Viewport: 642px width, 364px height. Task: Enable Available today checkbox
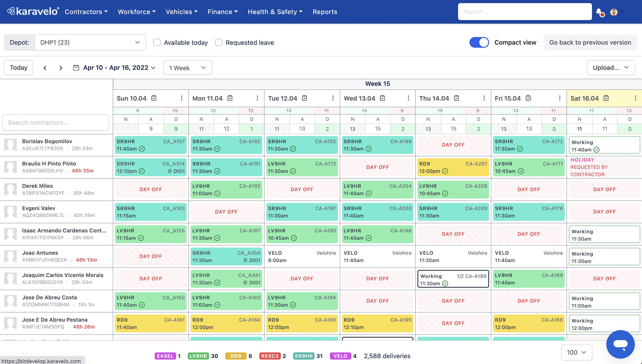click(157, 43)
